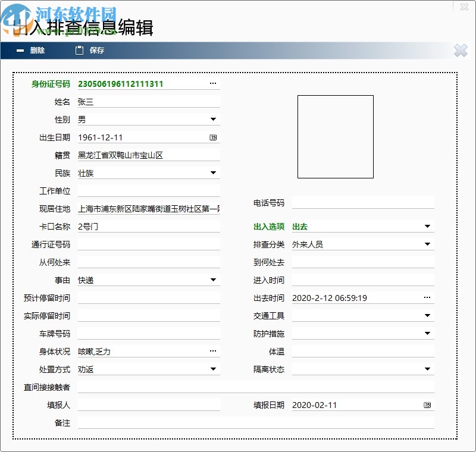The width and height of the screenshot is (476, 452).
Task: Open the 排查分类 dropdown showing 外来人员
Action: 427,244
